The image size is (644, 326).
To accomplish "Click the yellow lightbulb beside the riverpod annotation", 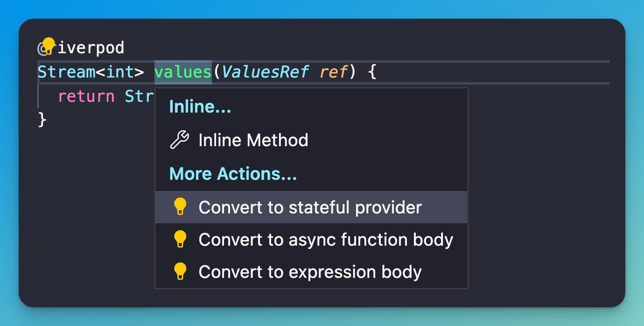I will [49, 46].
